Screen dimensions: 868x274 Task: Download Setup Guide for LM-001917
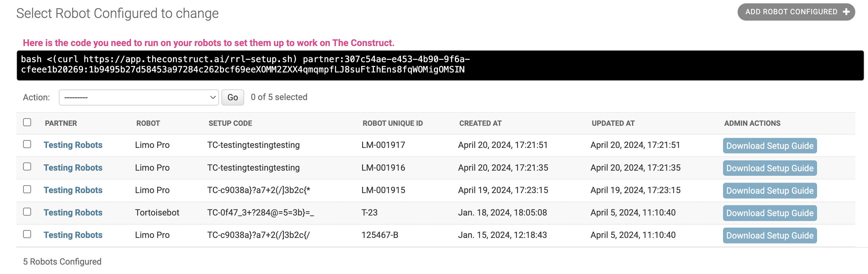pyautogui.click(x=770, y=146)
